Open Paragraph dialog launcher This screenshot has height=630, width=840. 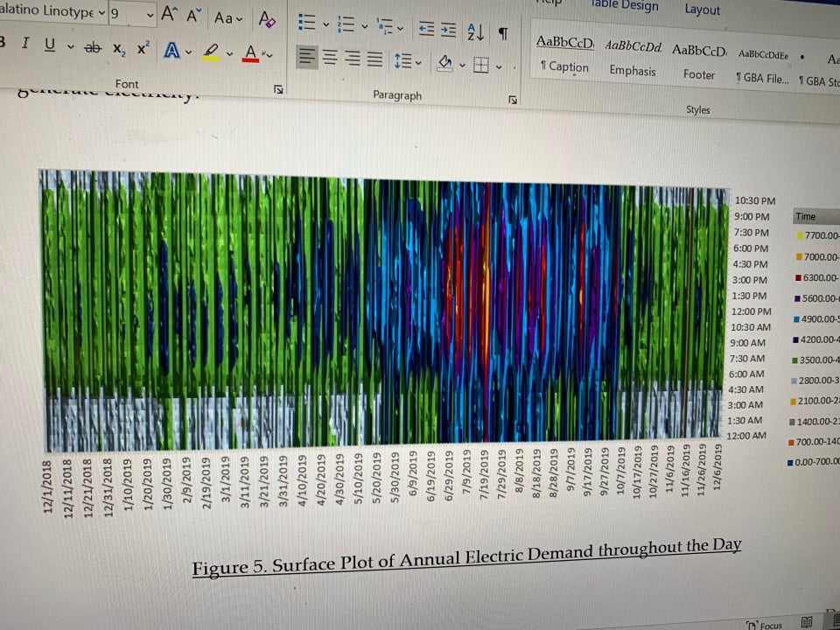click(513, 100)
